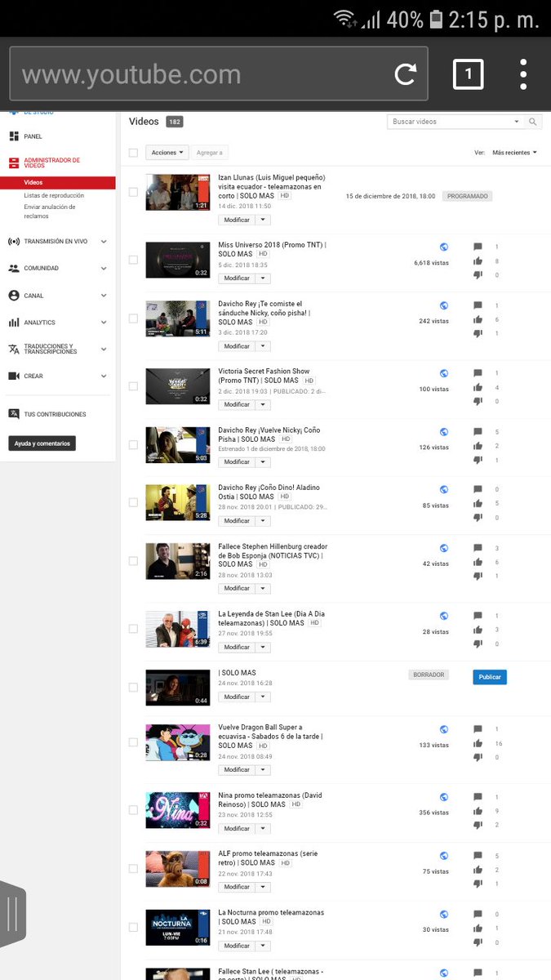Click the Crear camera icon
The width and height of the screenshot is (551, 980).
click(x=13, y=376)
